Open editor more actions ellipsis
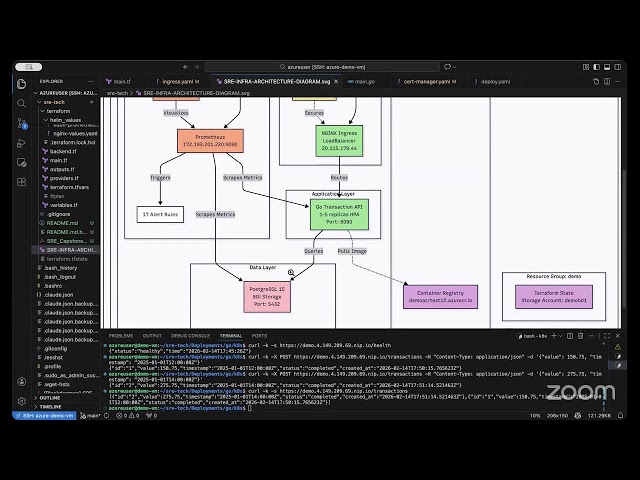This screenshot has height=480, width=640. (618, 82)
